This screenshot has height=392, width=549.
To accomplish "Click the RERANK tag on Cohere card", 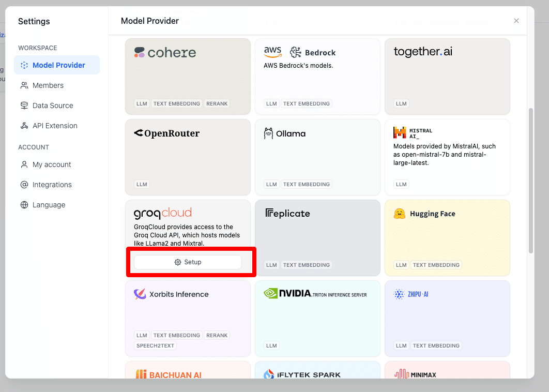I will [x=217, y=104].
